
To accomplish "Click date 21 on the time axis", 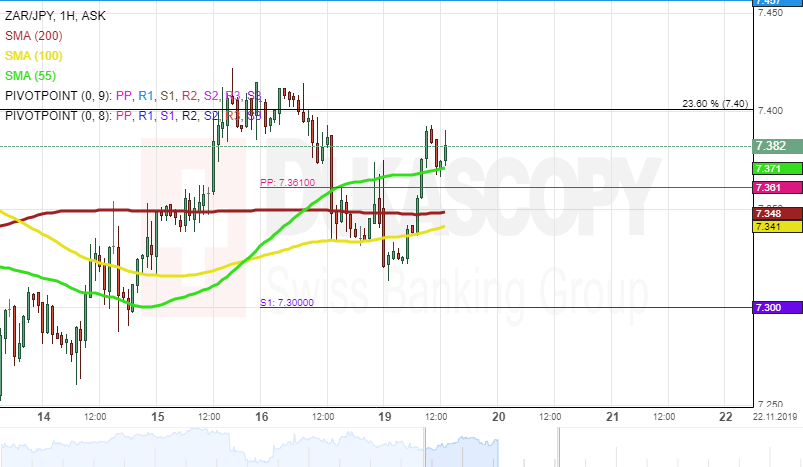I will tap(612, 417).
